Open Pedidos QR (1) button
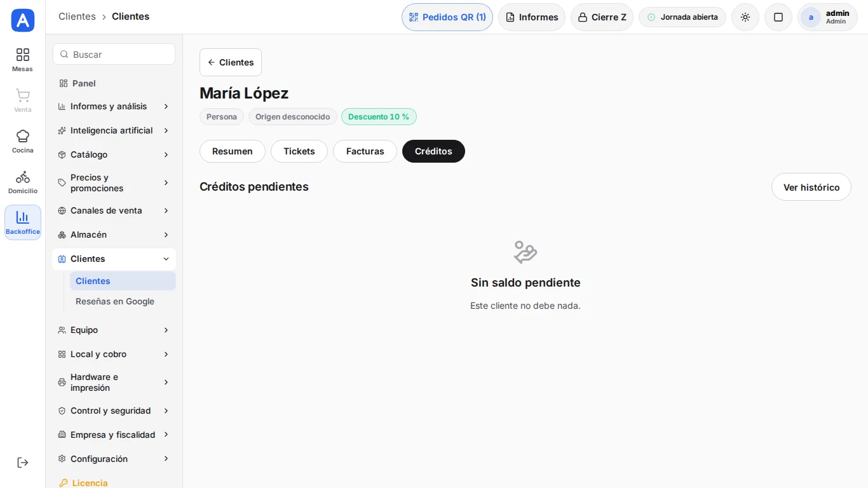868x488 pixels. 447,17
